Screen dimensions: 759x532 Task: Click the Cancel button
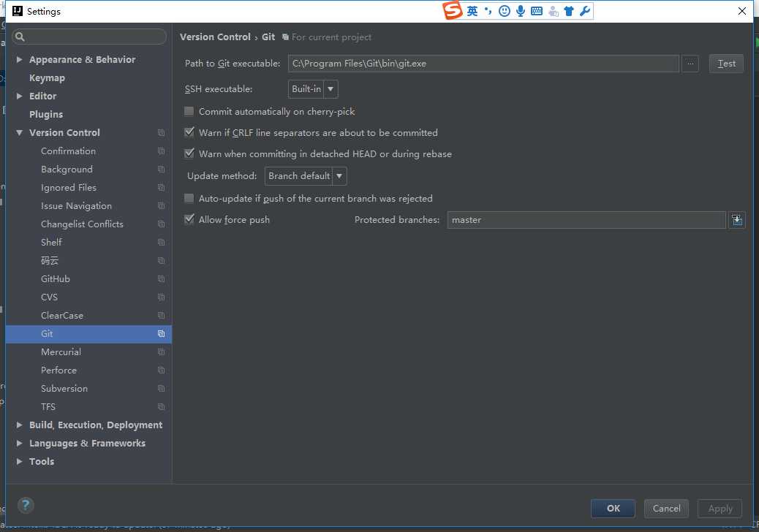(x=666, y=509)
